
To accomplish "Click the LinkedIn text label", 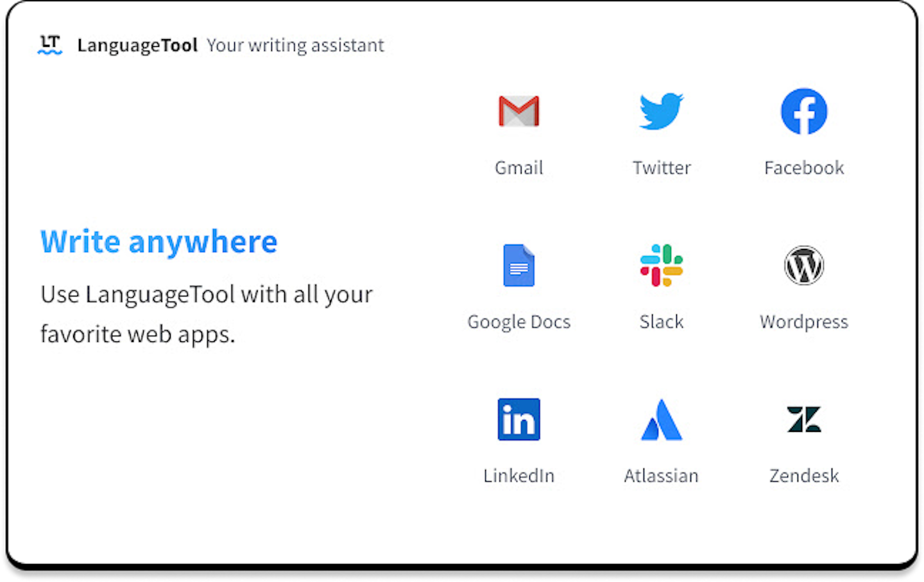I will [x=518, y=476].
